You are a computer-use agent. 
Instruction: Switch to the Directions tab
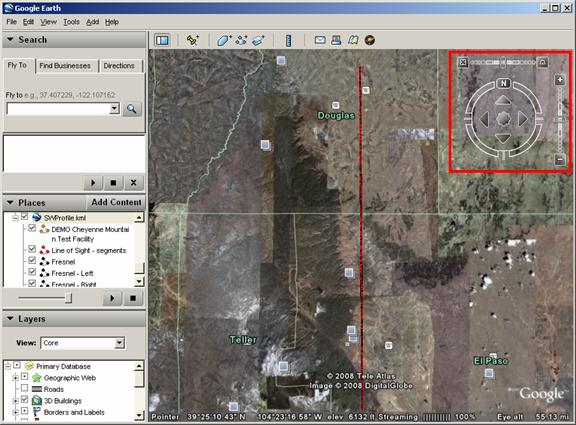pos(119,66)
